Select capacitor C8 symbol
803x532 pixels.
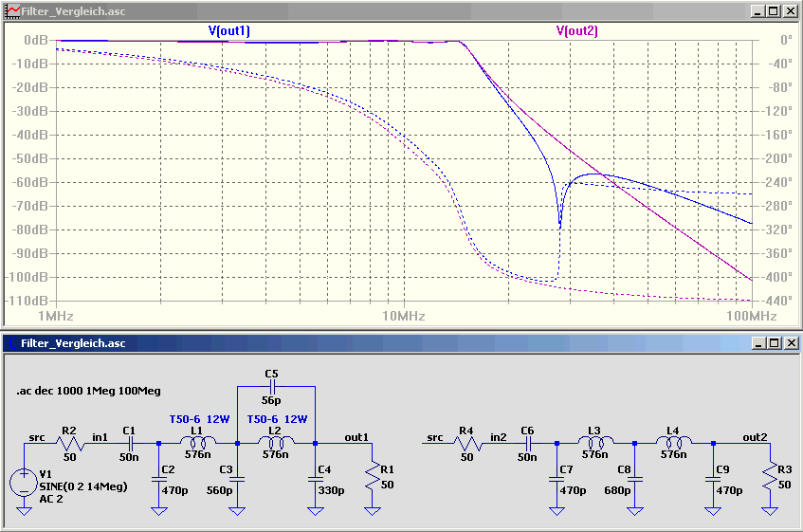[635, 479]
